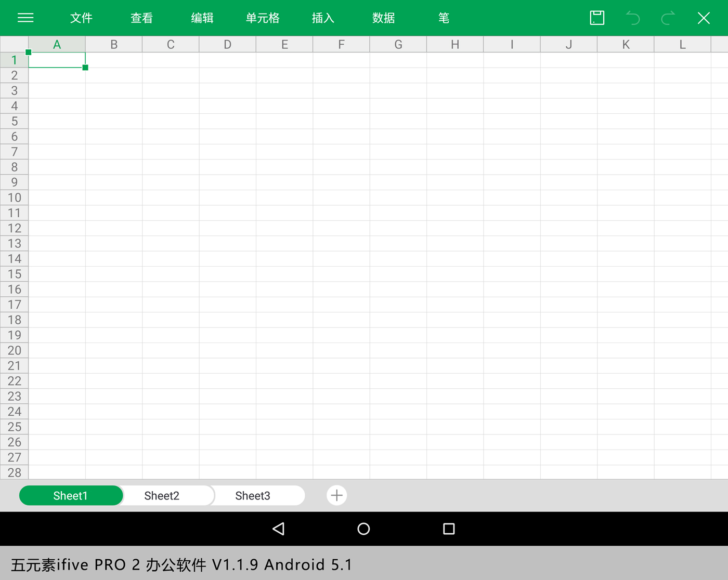Open the 文件 menu
This screenshot has width=728, height=580.
tap(81, 18)
